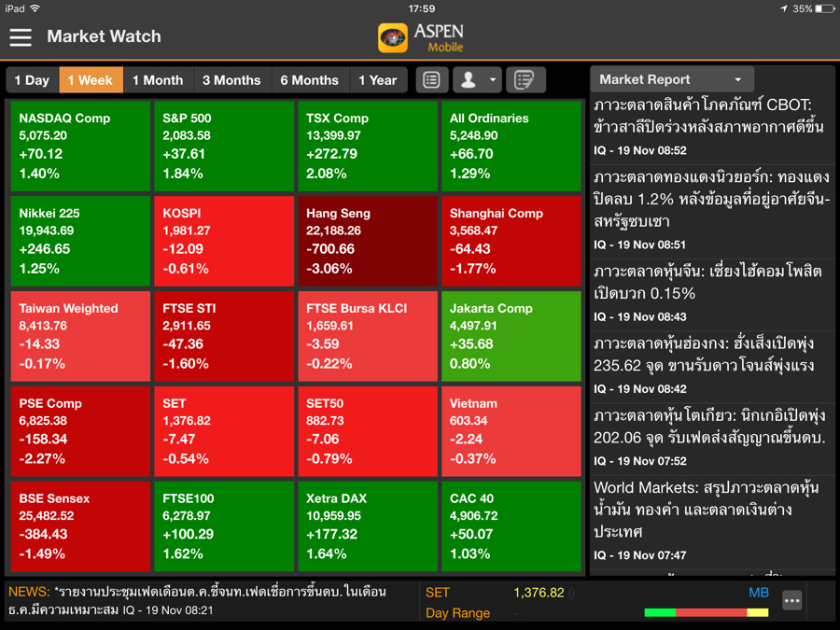The height and width of the screenshot is (630, 840).
Task: Tap the SET value 1,376.82 in footer
Action: click(x=539, y=593)
